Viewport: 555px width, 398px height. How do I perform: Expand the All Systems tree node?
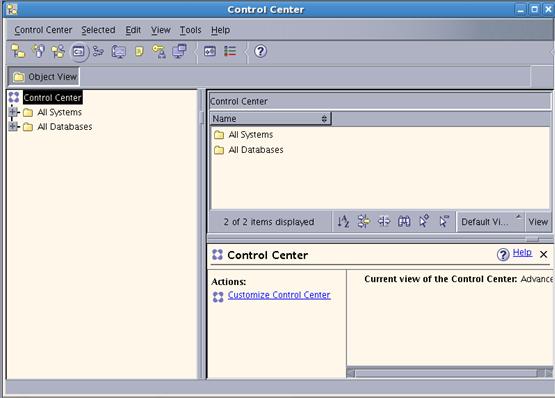13,112
